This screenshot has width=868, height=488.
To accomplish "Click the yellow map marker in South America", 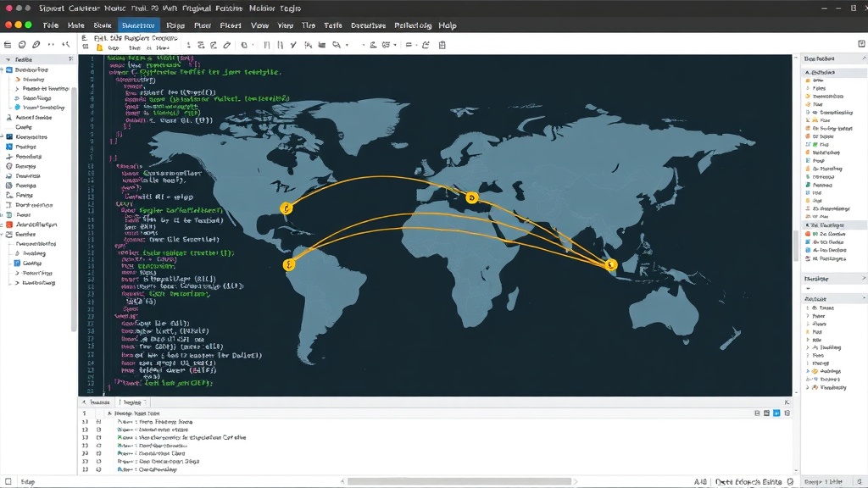I will tap(288, 264).
